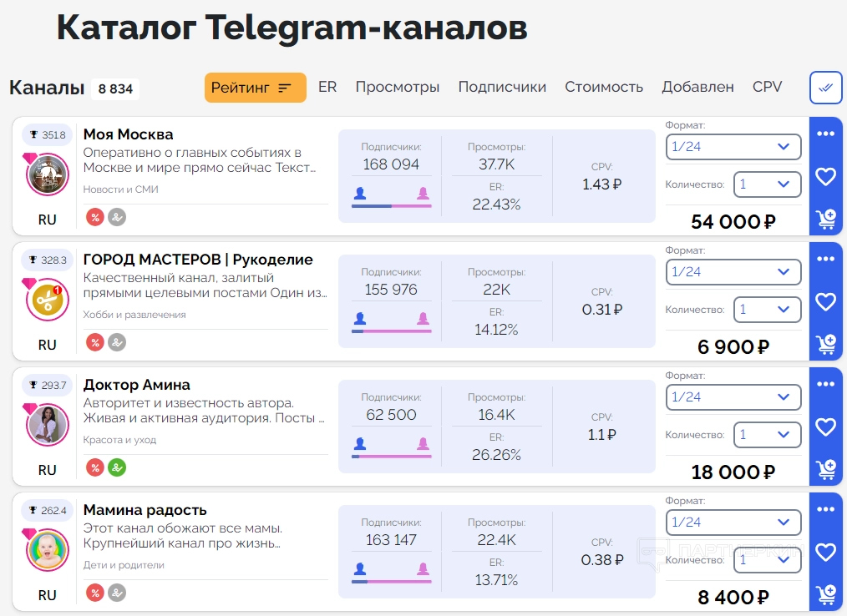Screen dimensions: 847x616
Task: Open the Мамина радость channel title
Action: [x=145, y=510]
